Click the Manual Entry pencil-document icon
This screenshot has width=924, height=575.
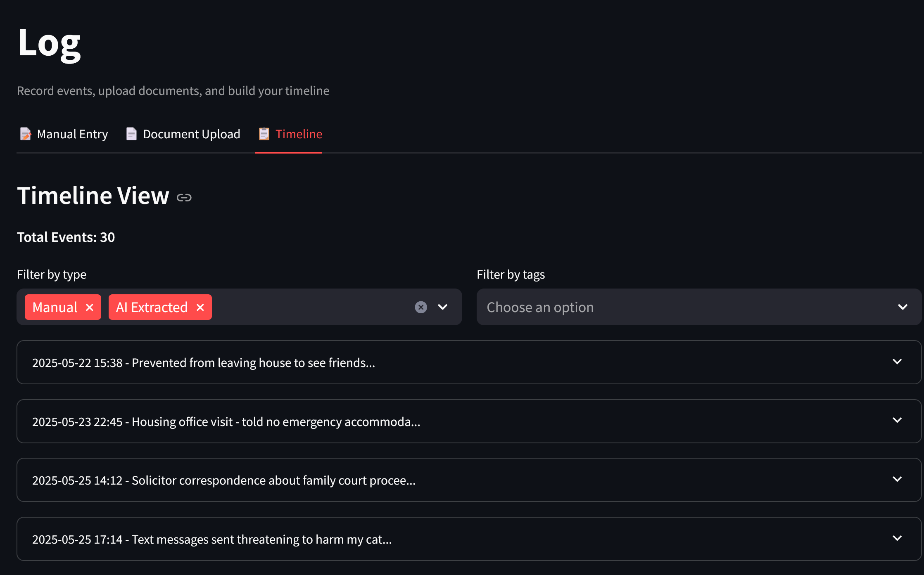point(26,134)
